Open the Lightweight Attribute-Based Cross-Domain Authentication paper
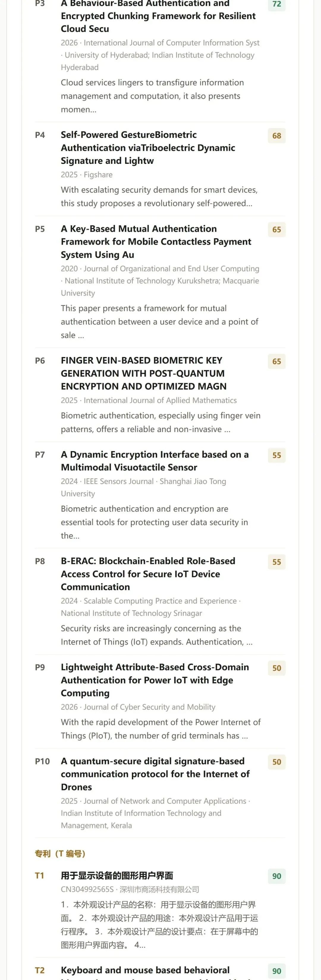 tap(155, 680)
